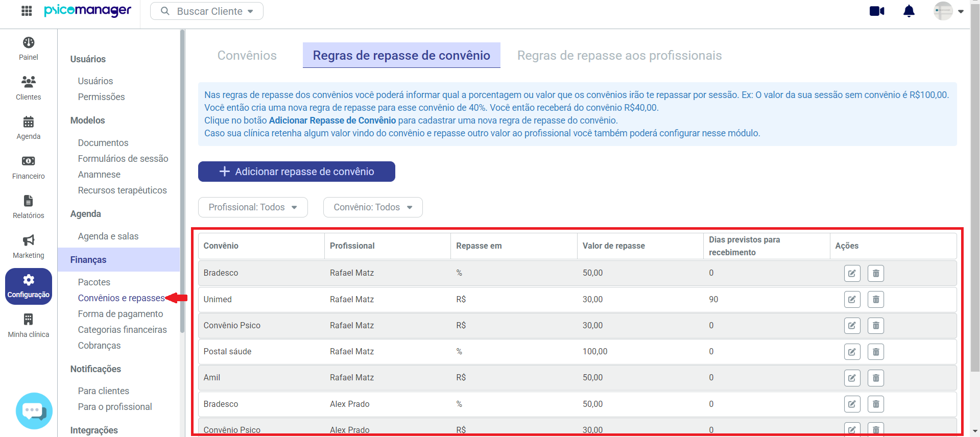Open Pacotes under Finanças
The width and height of the screenshot is (980, 437).
pos(94,282)
